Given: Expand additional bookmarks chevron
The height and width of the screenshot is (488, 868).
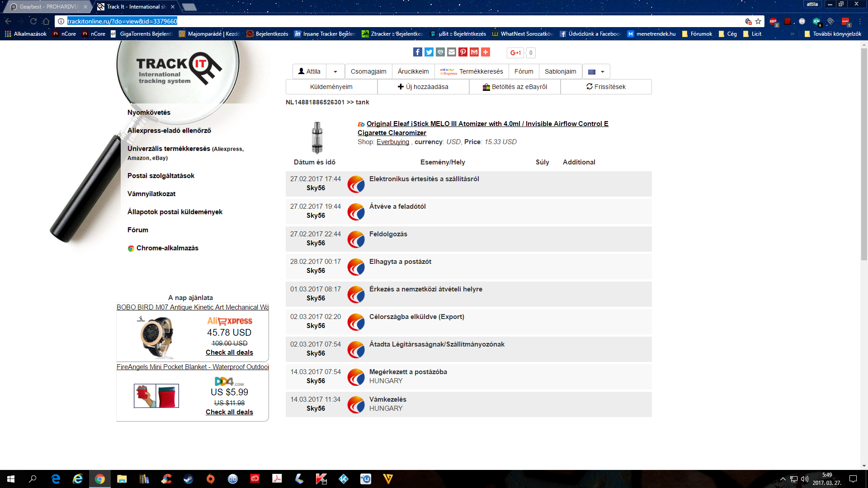Looking at the screenshot, I should 792,34.
